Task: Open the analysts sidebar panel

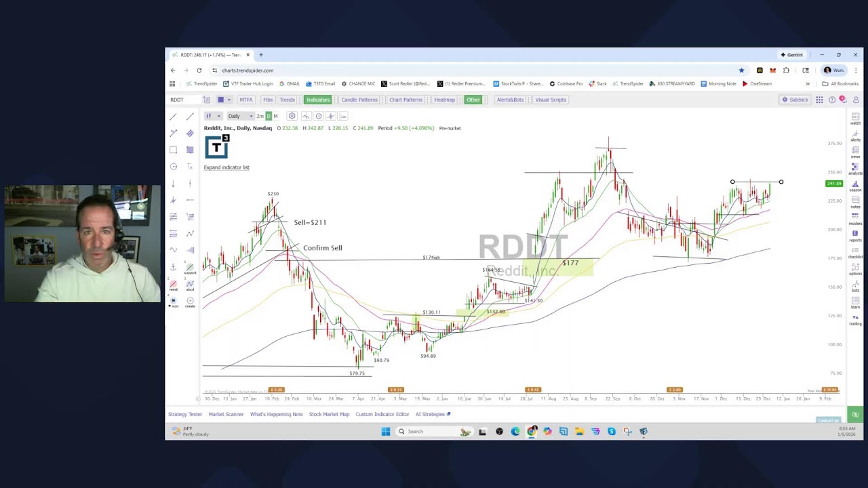Action: [855, 168]
